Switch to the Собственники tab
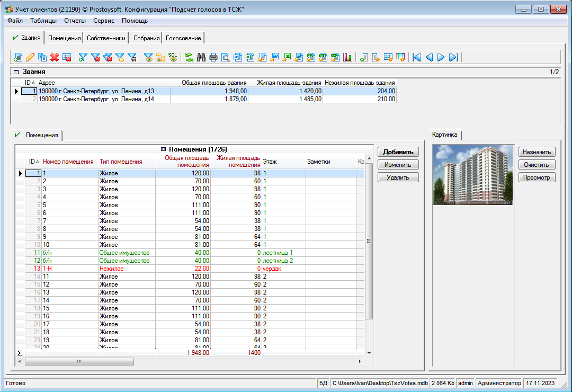This screenshot has width=572, height=392. [x=106, y=38]
